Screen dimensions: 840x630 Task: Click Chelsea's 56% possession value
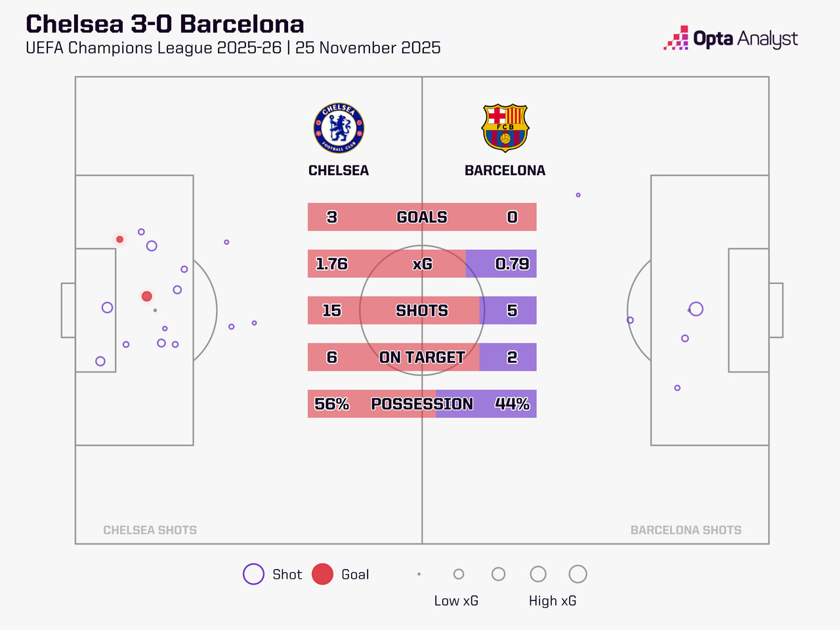(x=331, y=404)
